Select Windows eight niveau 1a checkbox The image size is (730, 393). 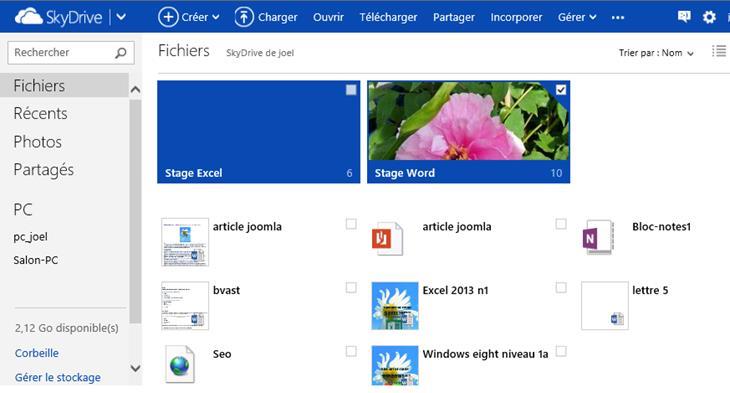[561, 351]
